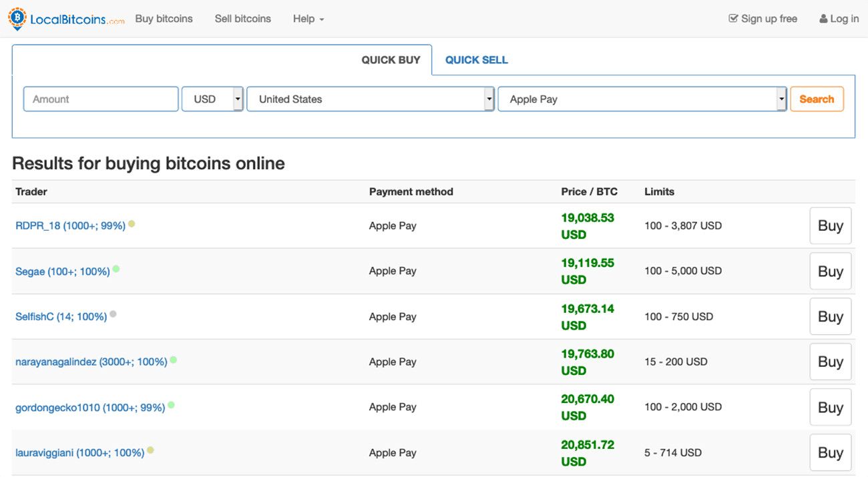Screen dimensions: 868x477
Task: Click the status dot beside gordongecko1010
Action: (x=171, y=404)
